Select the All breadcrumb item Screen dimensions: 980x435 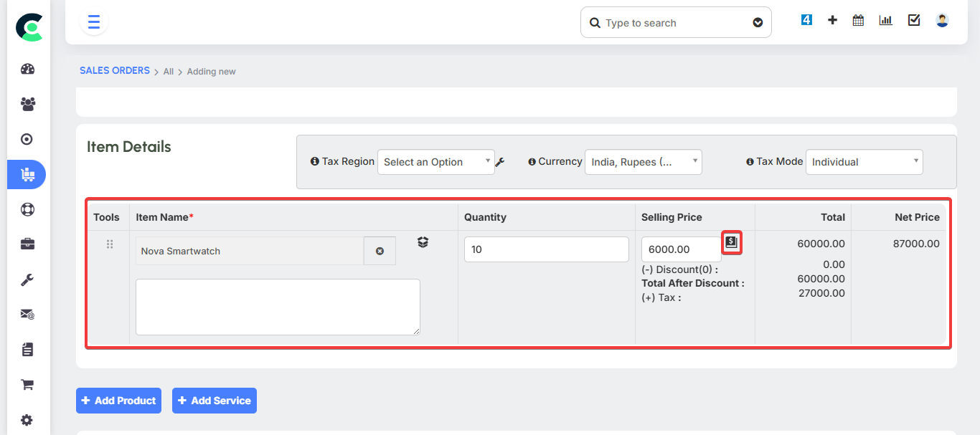point(168,71)
